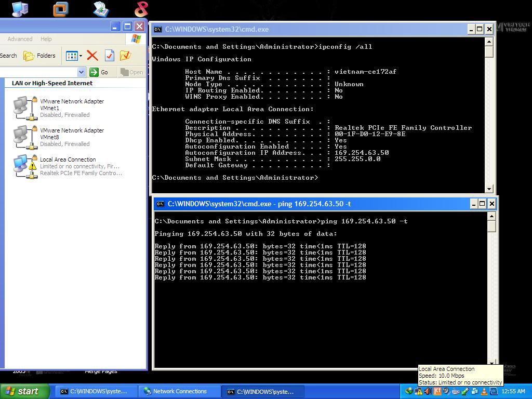
Task: Maximize the Network Connections window
Action: pyautogui.click(x=127, y=26)
